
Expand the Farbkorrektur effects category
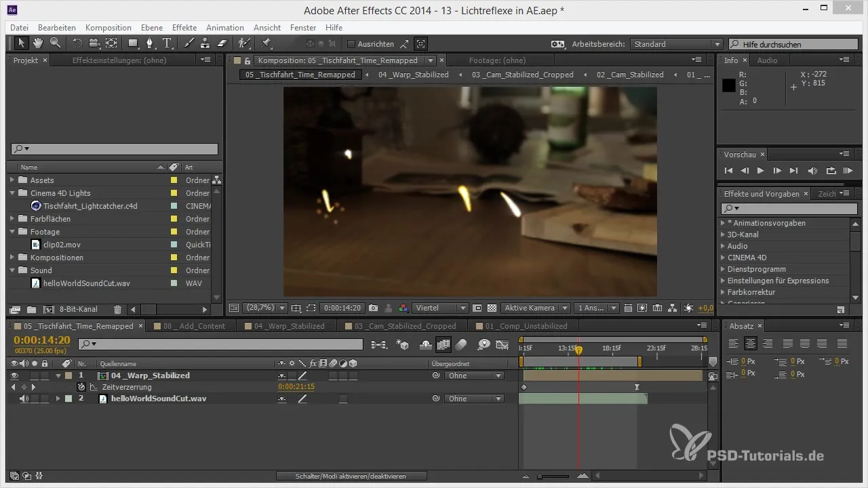click(x=723, y=292)
